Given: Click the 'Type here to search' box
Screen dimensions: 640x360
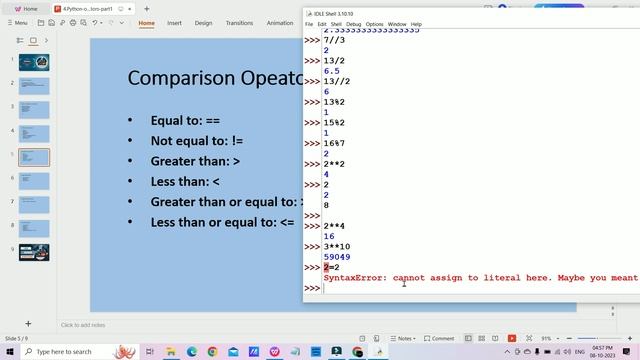Looking at the screenshot, I should 80,351.
